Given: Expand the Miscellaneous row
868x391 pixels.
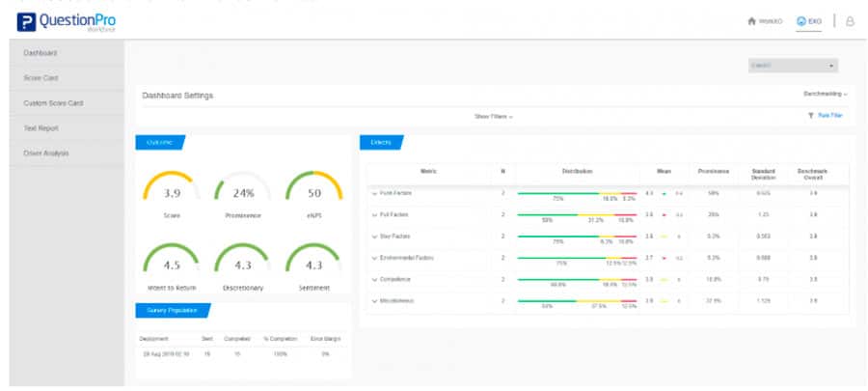Looking at the screenshot, I should 374,301.
